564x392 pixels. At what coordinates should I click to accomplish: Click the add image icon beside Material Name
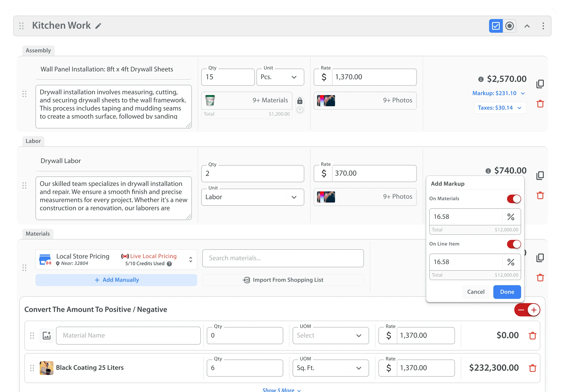pos(47,336)
